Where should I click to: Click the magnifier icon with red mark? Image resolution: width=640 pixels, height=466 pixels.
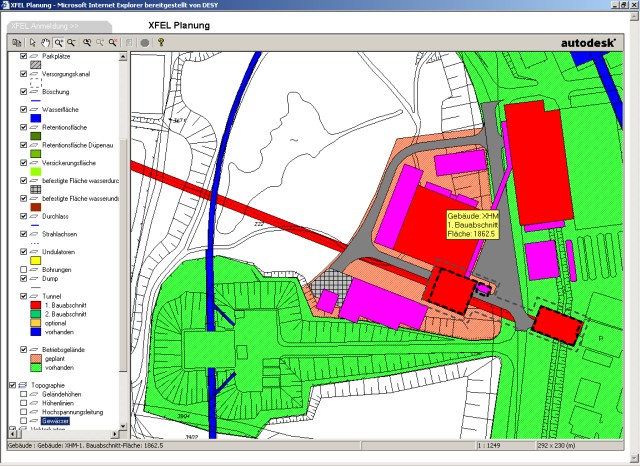[x=113, y=42]
